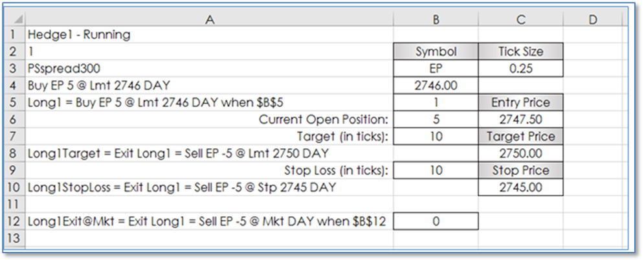
Task: Select the 2750.00 target price cell
Action: pos(520,153)
